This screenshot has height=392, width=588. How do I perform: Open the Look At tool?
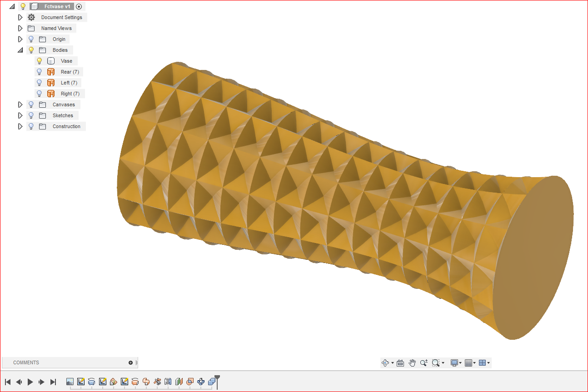[x=400, y=362]
